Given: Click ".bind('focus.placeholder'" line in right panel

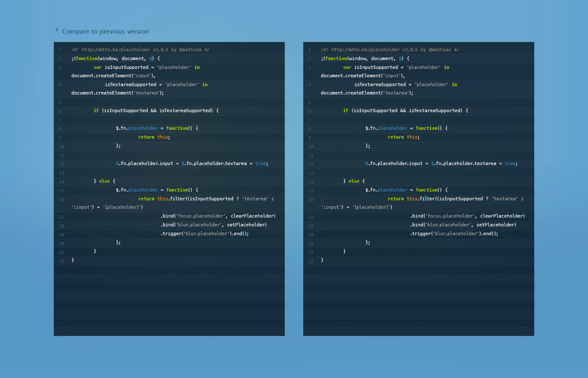Looking at the screenshot, I should [467, 216].
